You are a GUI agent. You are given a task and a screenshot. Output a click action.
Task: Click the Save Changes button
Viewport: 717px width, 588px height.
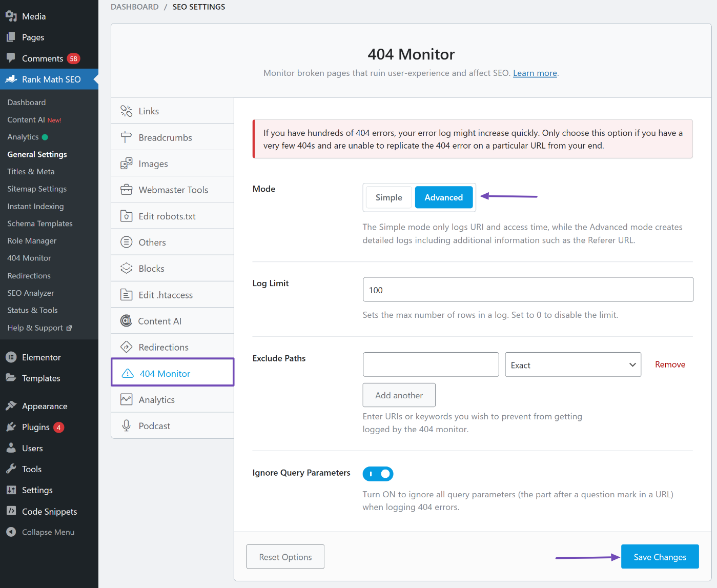point(660,557)
